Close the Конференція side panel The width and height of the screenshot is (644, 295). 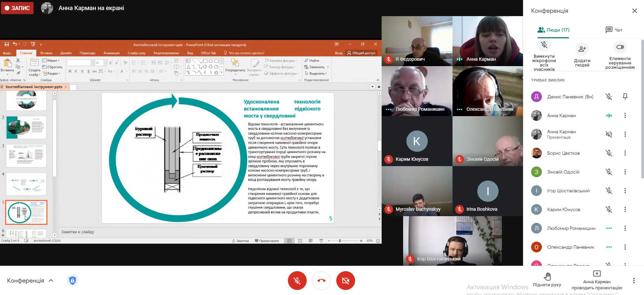pos(634,11)
